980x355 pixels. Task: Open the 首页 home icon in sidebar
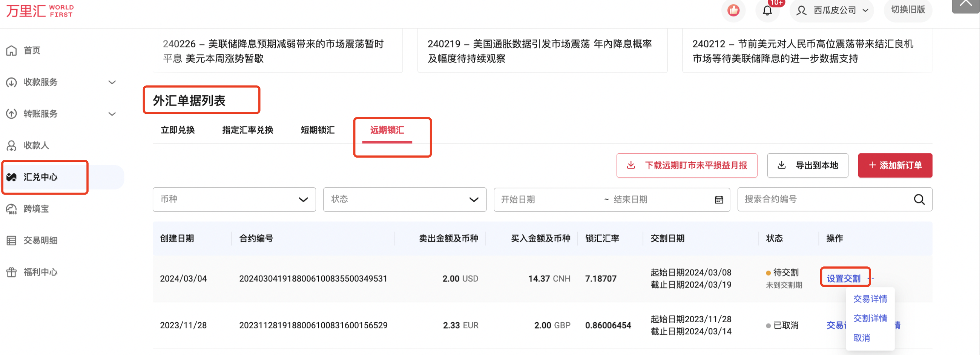point(11,50)
